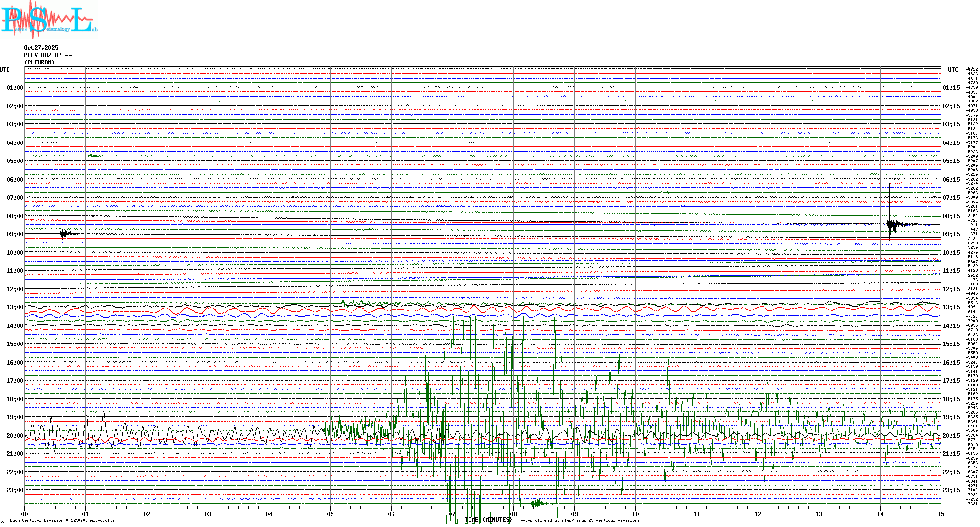Viewport: 980px width, 527px height.
Task: Click the small event burst at 09:00
Action: 65,233
